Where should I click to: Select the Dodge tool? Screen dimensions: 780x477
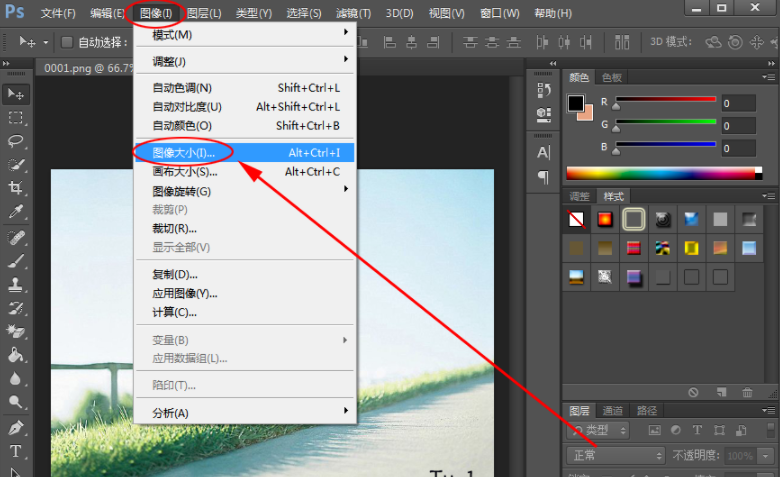[x=15, y=402]
